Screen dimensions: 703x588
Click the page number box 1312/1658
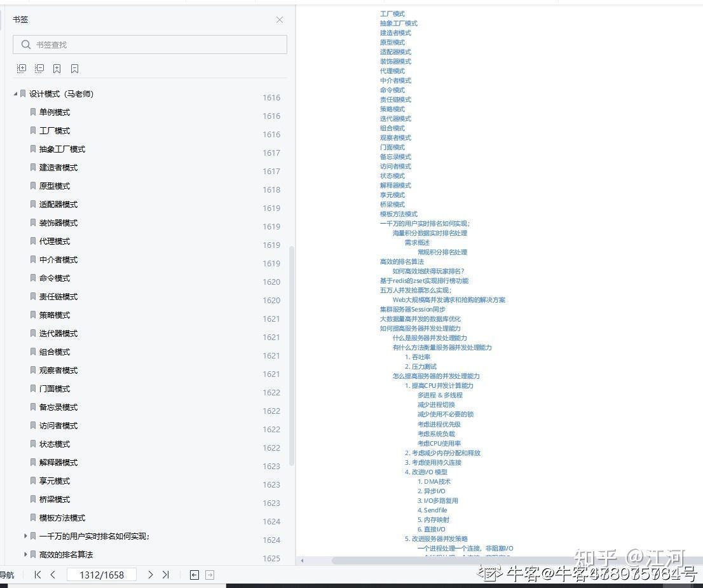(102, 575)
